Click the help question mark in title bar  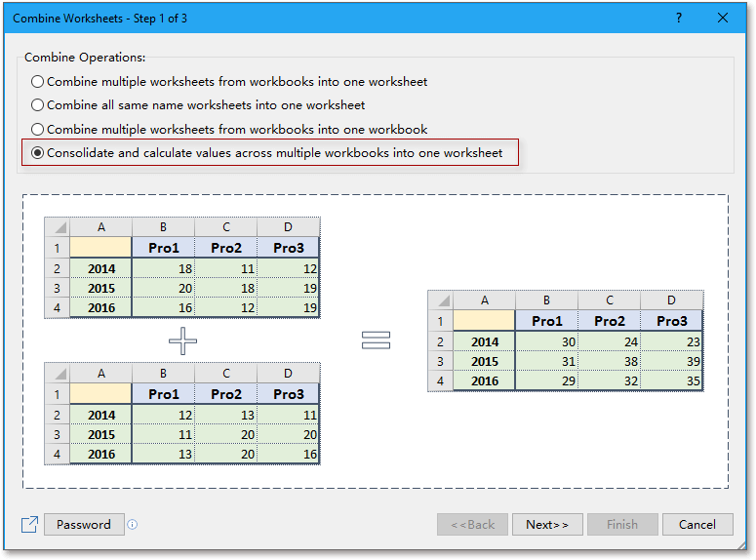[679, 18]
